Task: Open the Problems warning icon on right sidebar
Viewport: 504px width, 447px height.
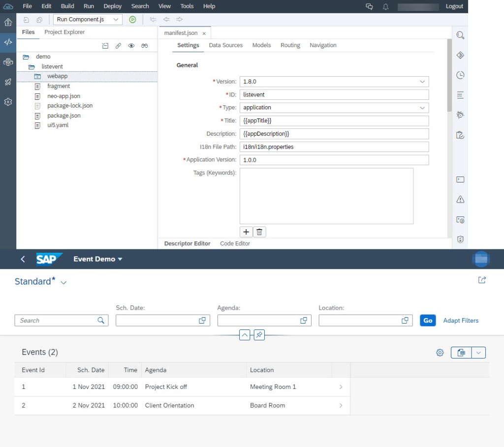Action: [460, 200]
